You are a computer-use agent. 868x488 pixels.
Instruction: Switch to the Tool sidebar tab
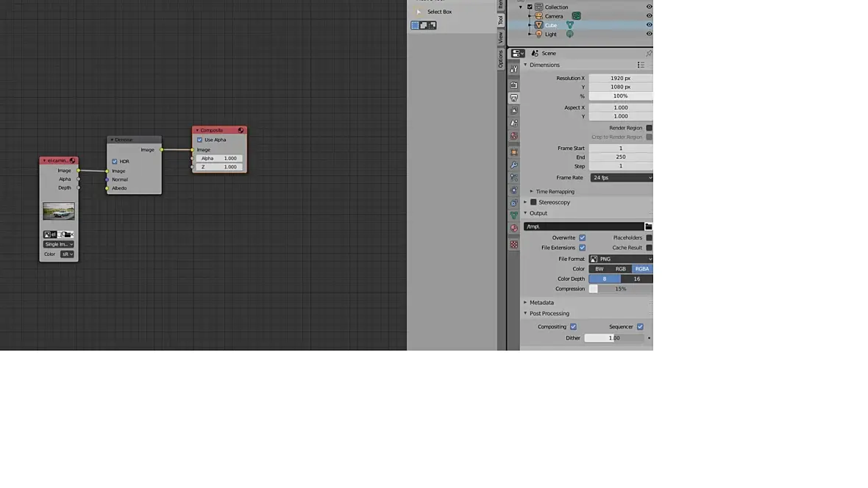coord(500,21)
